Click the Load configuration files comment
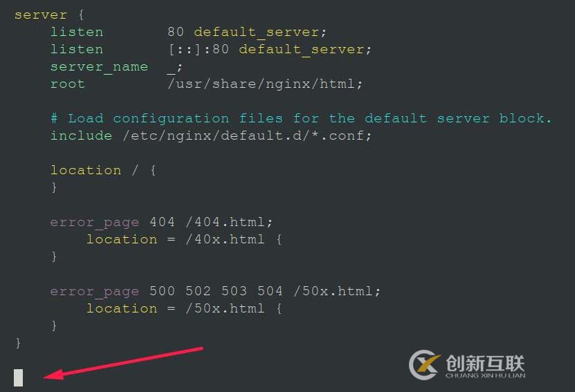Screen dimensions: 575x392 [301, 118]
